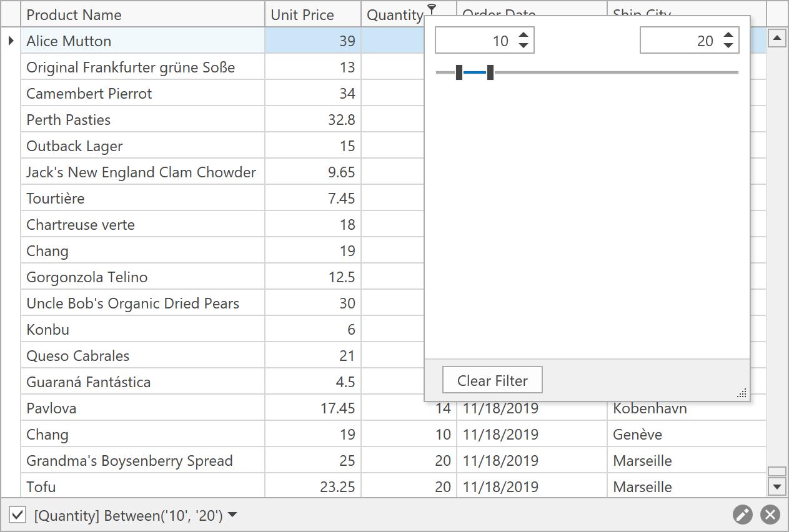The image size is (789, 532).
Task: Decrease the maximum value of 20
Action: coord(728,46)
